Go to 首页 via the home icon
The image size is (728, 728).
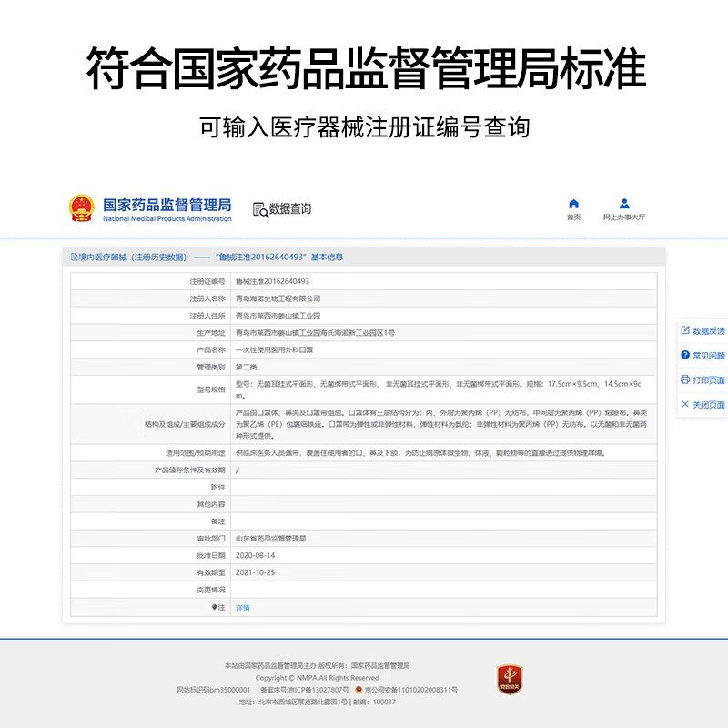pos(573,204)
